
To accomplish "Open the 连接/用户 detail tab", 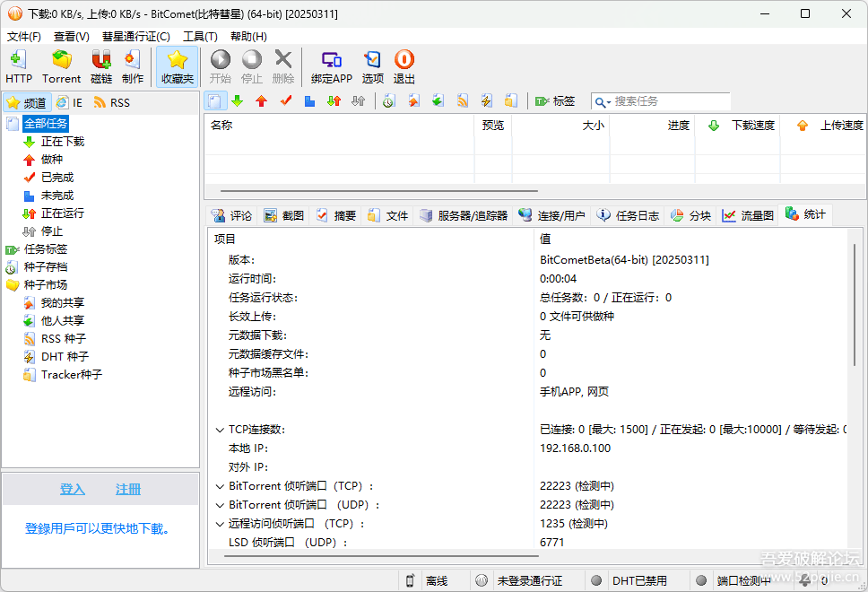I will click(552, 215).
